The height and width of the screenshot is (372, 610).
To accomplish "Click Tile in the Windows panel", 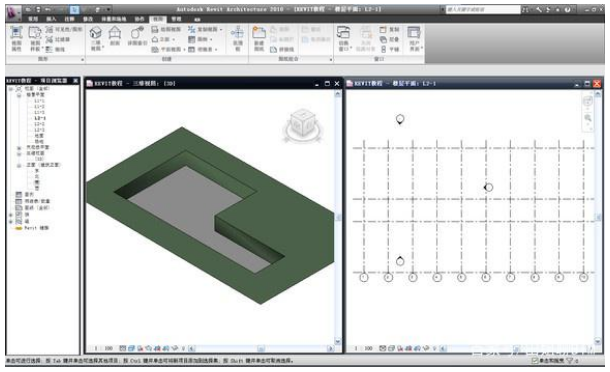I will click(x=389, y=49).
